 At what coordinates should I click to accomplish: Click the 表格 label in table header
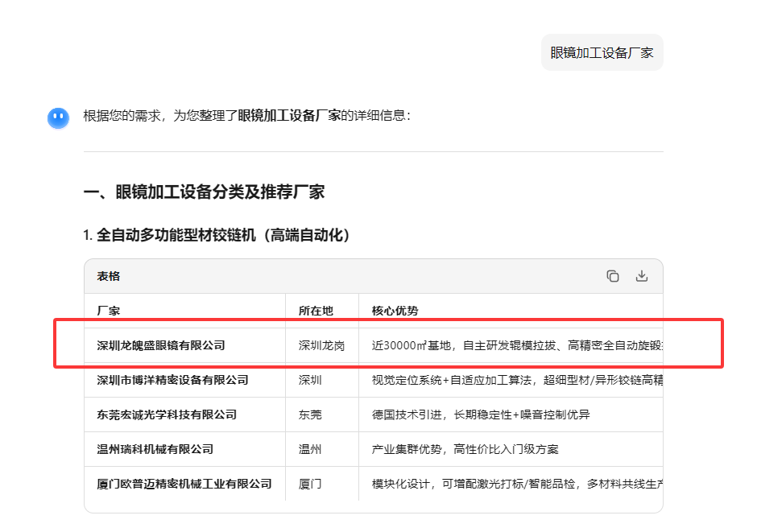[x=109, y=276]
